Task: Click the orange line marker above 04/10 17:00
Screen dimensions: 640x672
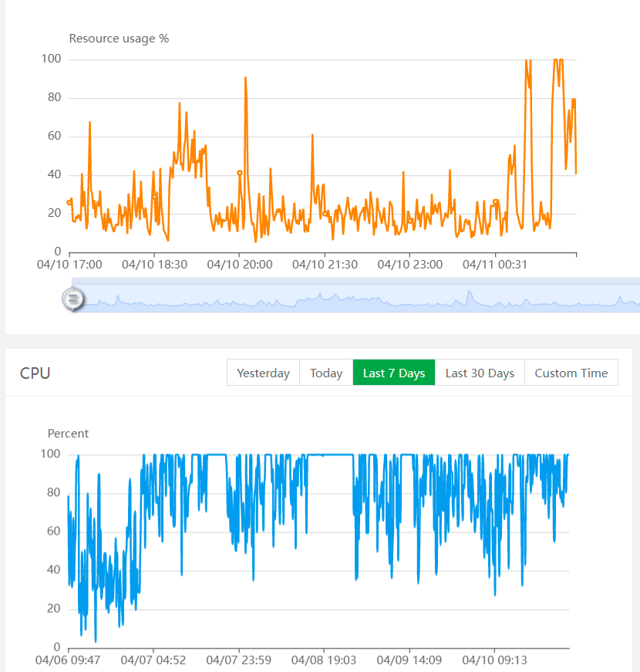Action: click(x=69, y=202)
